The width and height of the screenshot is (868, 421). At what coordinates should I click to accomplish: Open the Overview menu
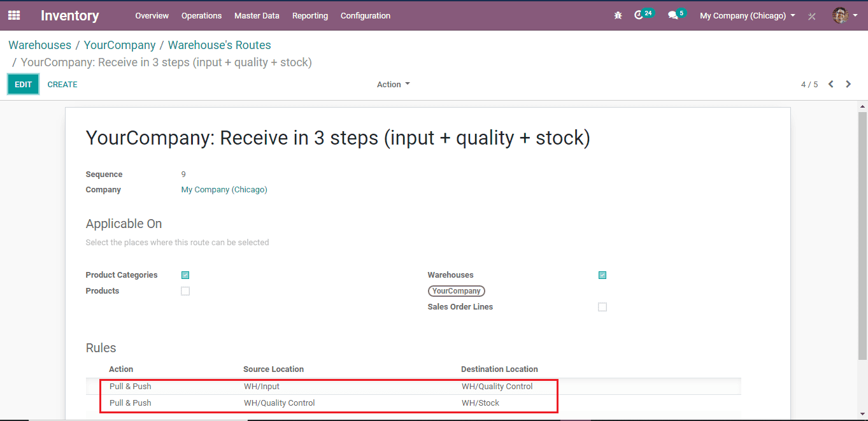coord(152,15)
